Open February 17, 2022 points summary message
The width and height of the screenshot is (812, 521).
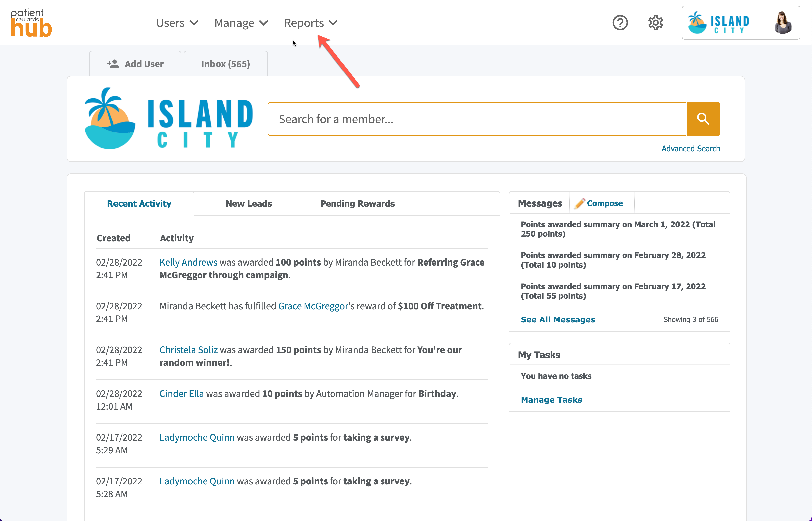coord(613,291)
